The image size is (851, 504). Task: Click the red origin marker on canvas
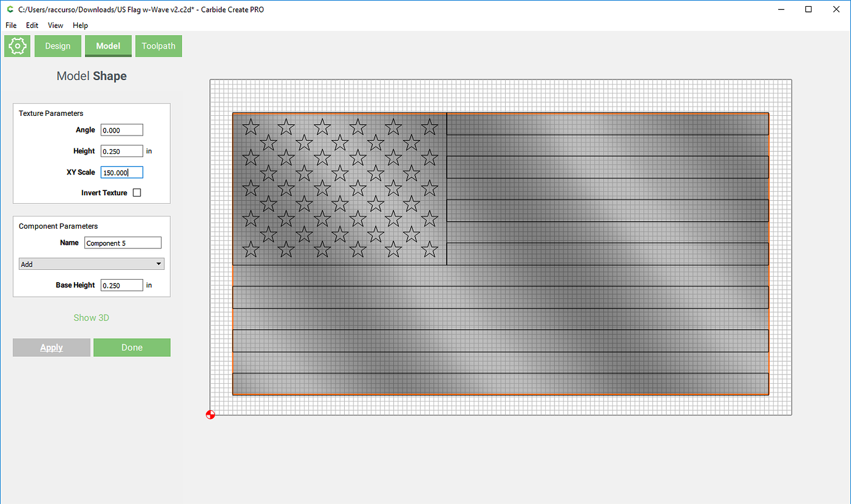coord(210,415)
